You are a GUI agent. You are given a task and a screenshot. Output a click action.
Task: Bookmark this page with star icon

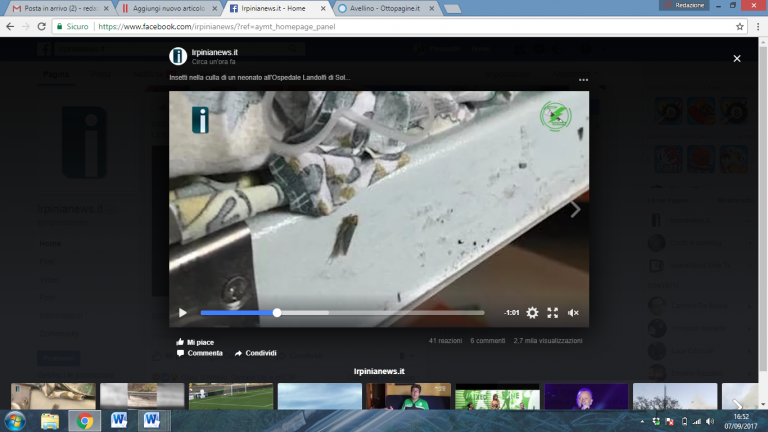(740, 26)
